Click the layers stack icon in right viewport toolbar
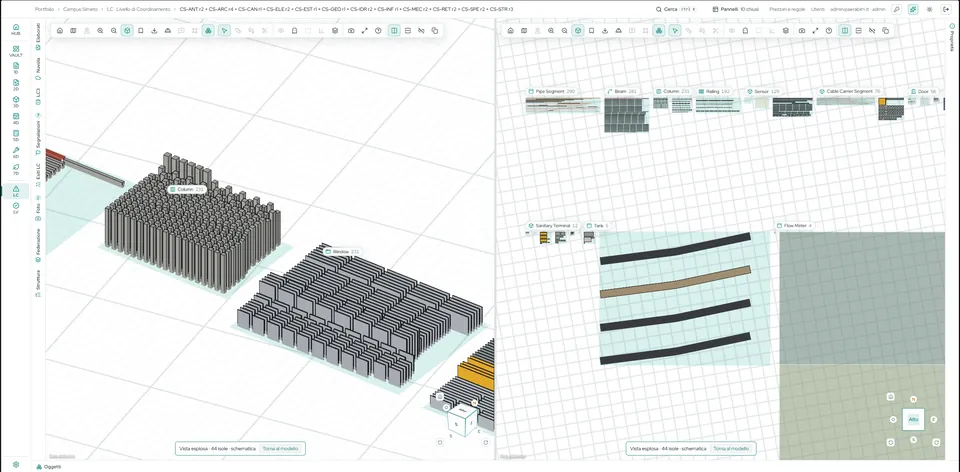Viewport: 960px width, 472px height. coord(786,31)
